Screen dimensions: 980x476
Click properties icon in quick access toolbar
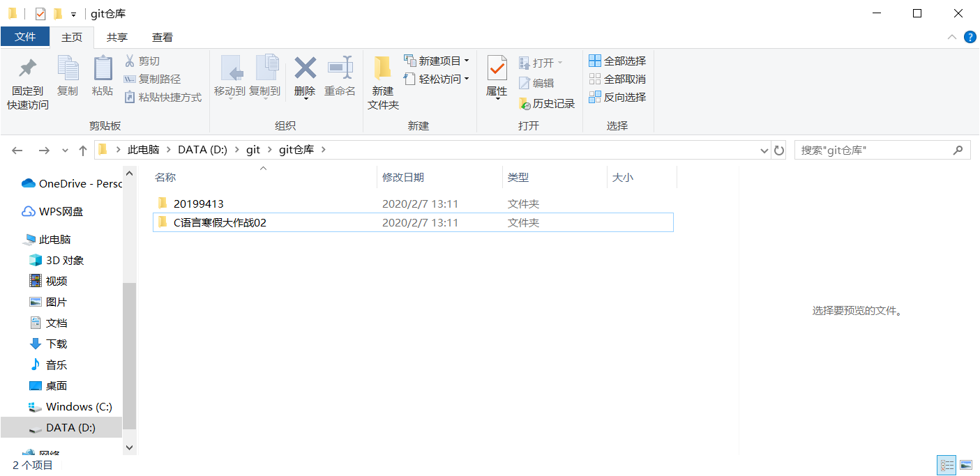[x=40, y=14]
